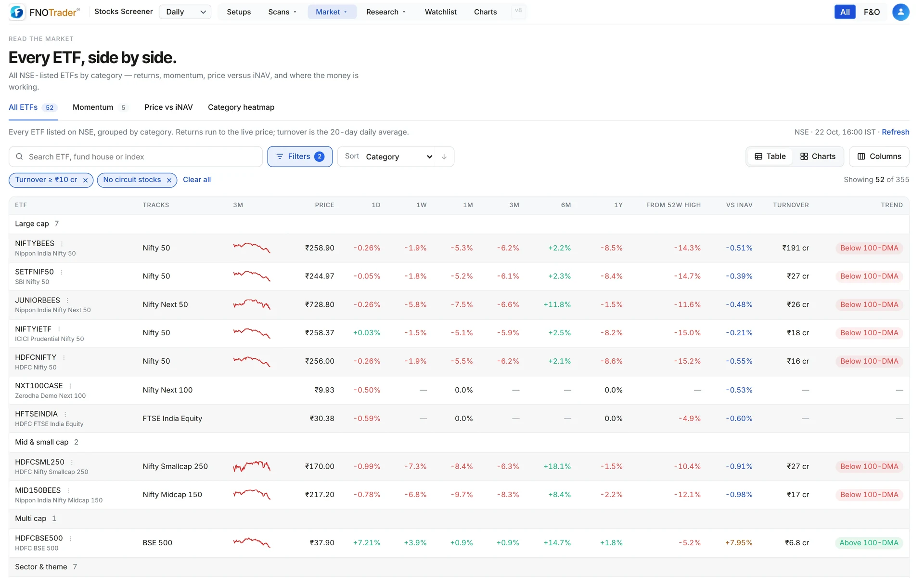Click the Refresh link
The image size is (924, 578).
click(895, 132)
